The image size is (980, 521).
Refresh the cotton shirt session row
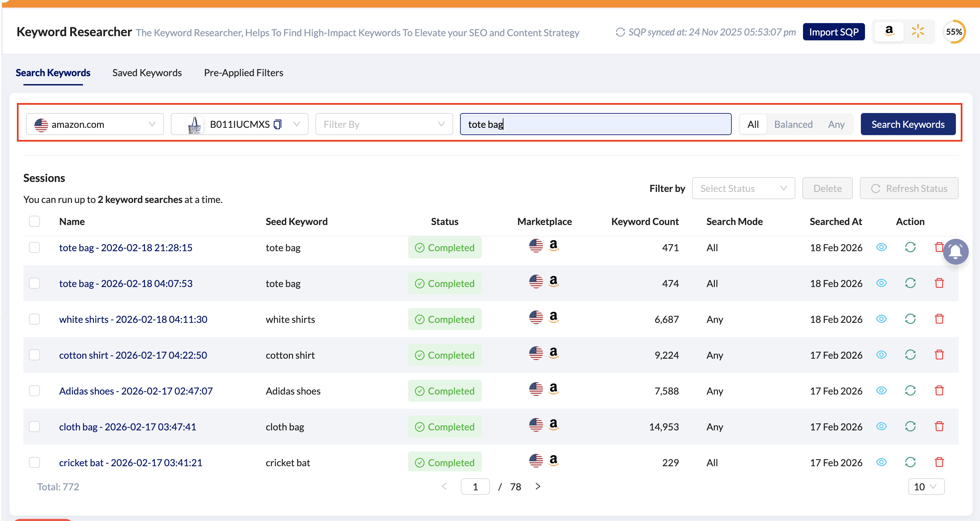910,355
